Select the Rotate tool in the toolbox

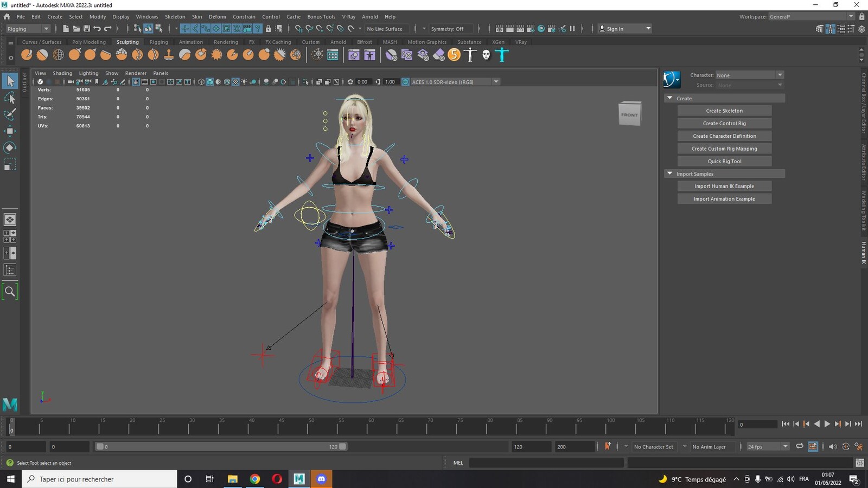point(10,147)
